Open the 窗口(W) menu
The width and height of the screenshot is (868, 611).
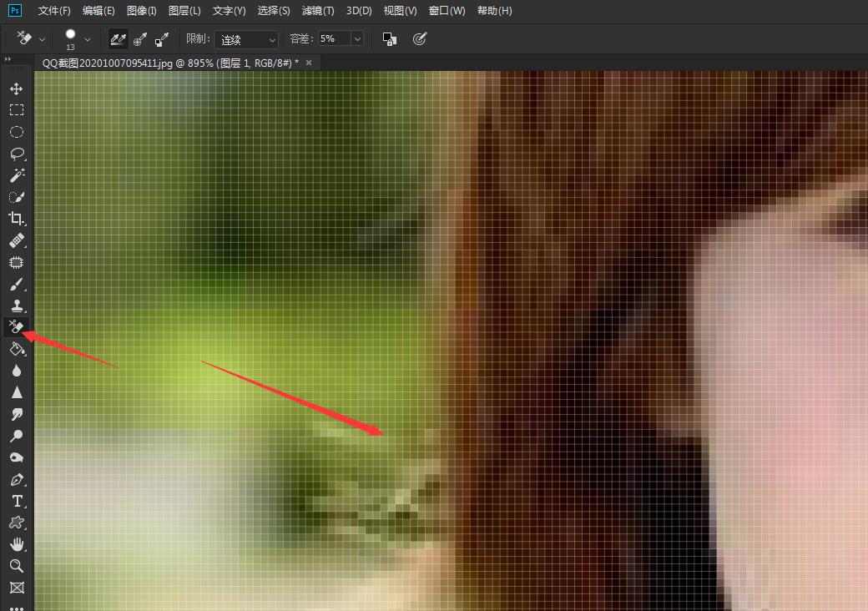tap(447, 11)
